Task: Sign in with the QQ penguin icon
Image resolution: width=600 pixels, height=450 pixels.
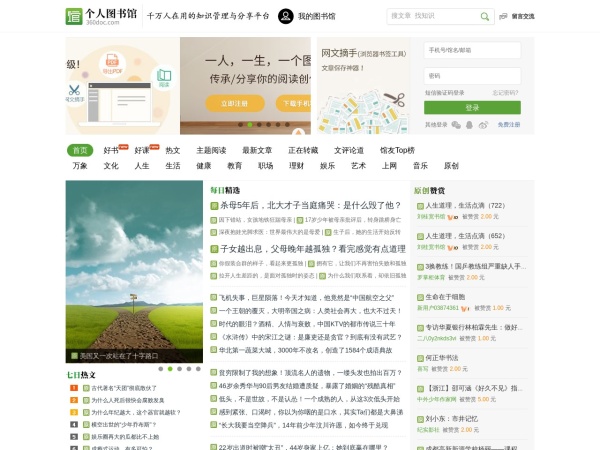Action: pos(469,125)
